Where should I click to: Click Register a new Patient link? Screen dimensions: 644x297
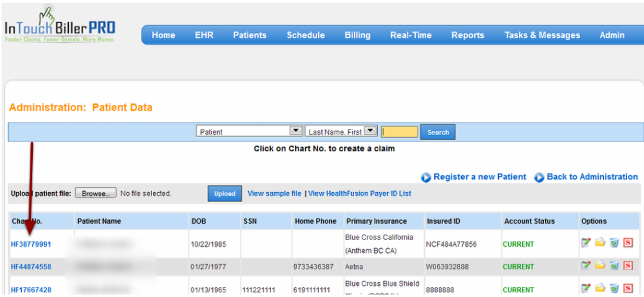point(479,177)
